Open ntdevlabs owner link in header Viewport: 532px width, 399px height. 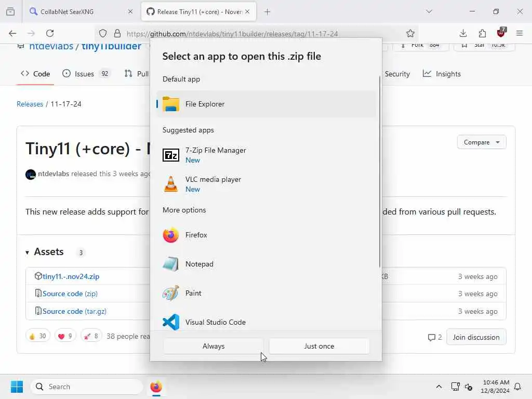point(51,46)
